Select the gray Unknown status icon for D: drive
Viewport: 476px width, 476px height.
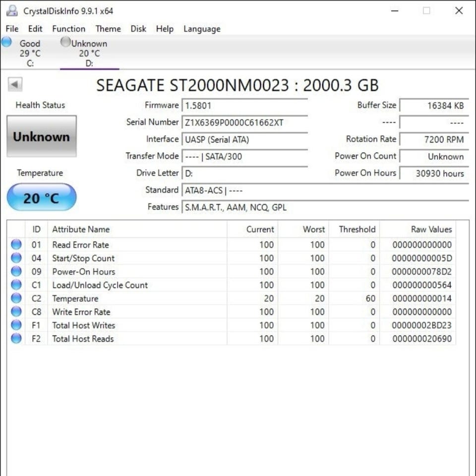(x=65, y=42)
